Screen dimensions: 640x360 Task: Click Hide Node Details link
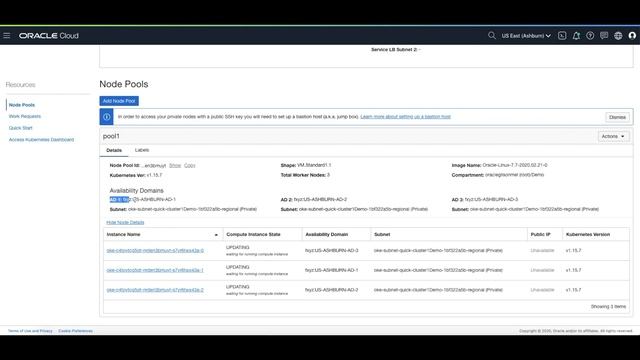tap(125, 222)
